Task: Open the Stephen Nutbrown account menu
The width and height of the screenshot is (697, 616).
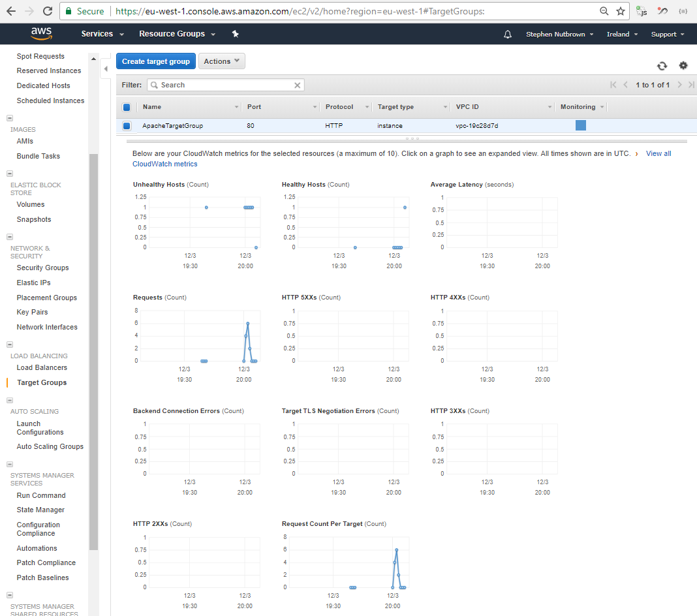Action: pos(560,34)
